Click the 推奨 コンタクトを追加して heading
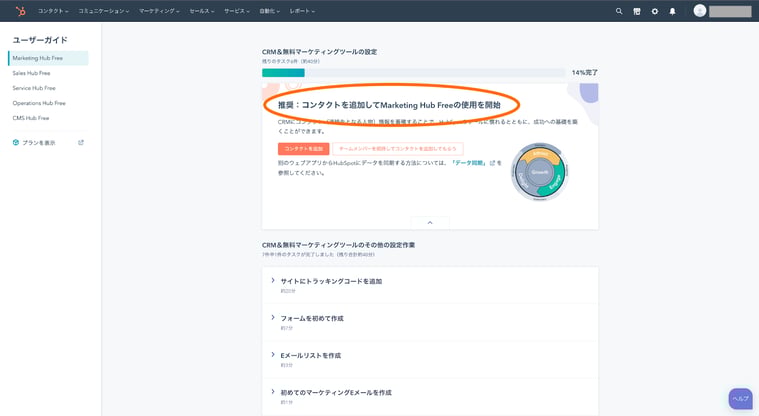759x416 pixels. pos(389,105)
